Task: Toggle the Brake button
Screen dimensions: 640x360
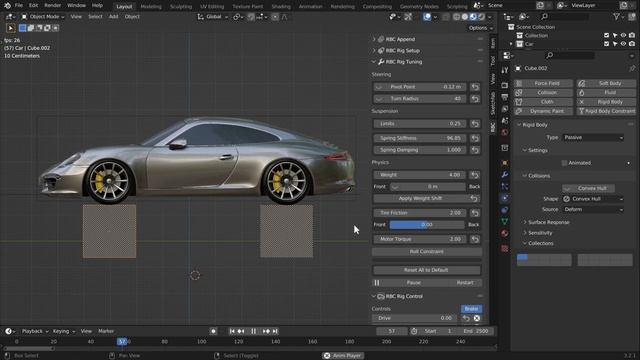Action: [471, 309]
